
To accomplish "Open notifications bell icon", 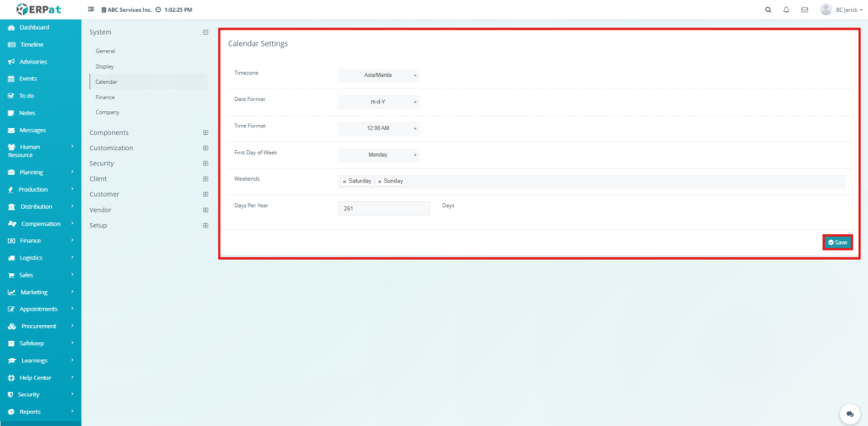I will tap(786, 10).
